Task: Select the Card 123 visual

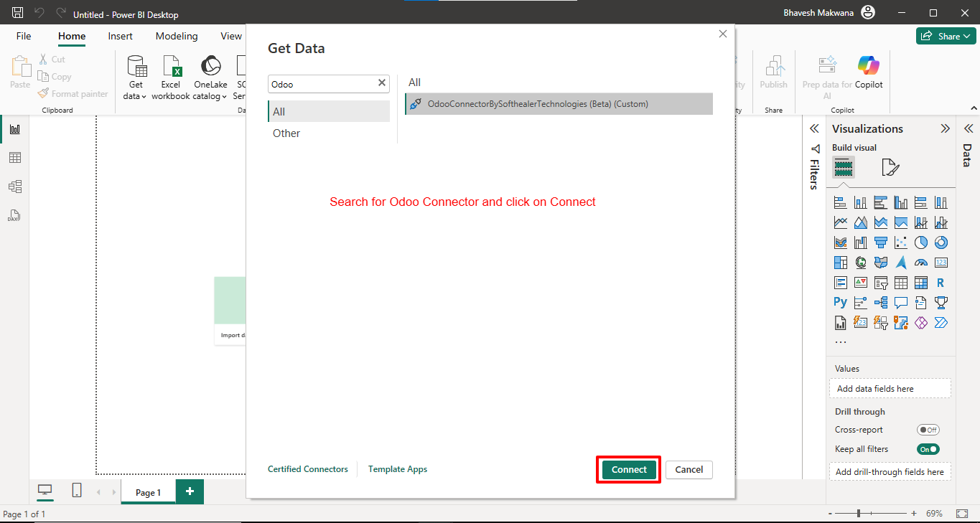Action: [941, 263]
